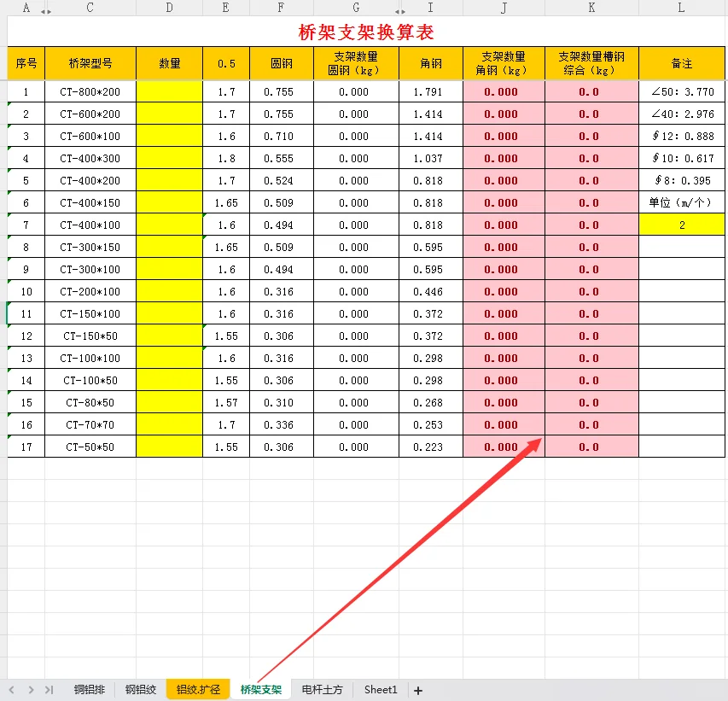This screenshot has height=701, width=728.
Task: Click the add new worksheet plus icon
Action: 416,689
